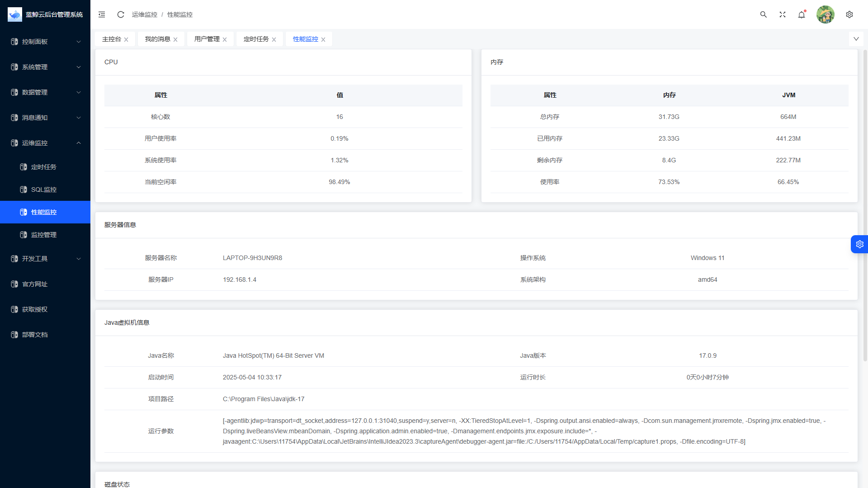Screen dimensions: 868x488
Task: Click the user avatar picture
Action: [x=825, y=14]
